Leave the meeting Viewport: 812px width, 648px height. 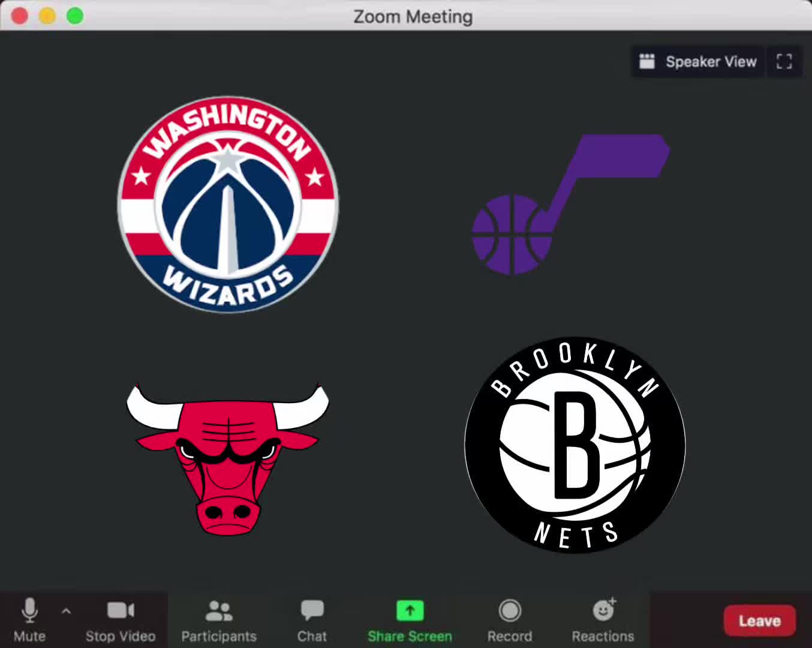(x=759, y=620)
